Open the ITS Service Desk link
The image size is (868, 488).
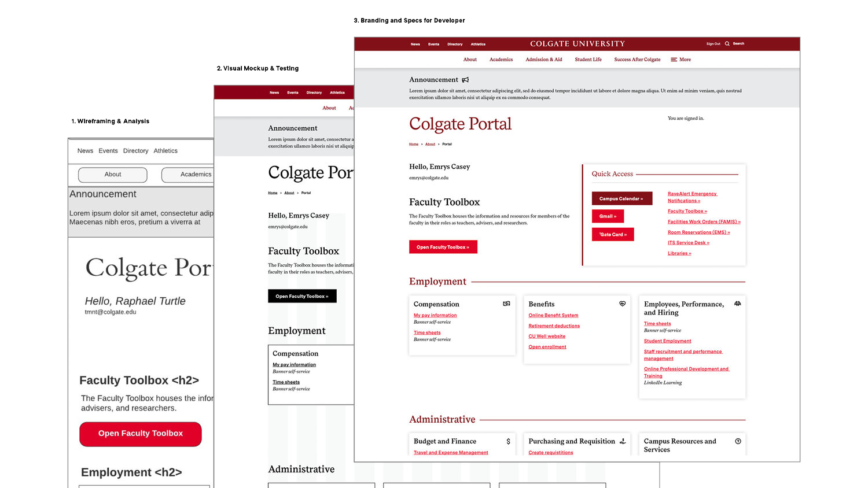coord(689,243)
